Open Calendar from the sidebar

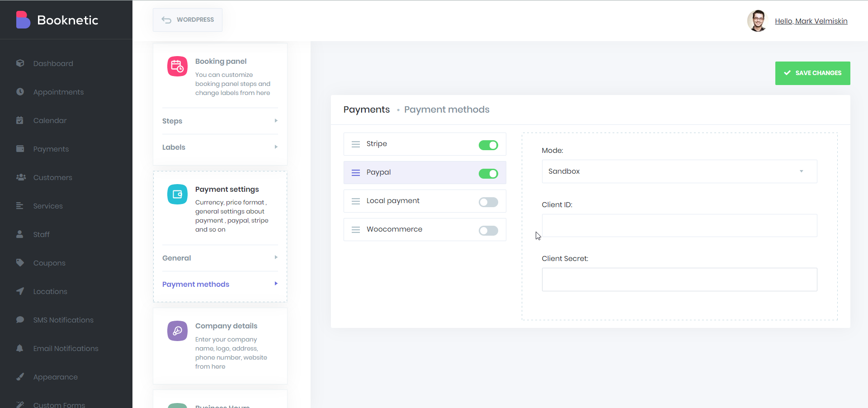click(50, 120)
